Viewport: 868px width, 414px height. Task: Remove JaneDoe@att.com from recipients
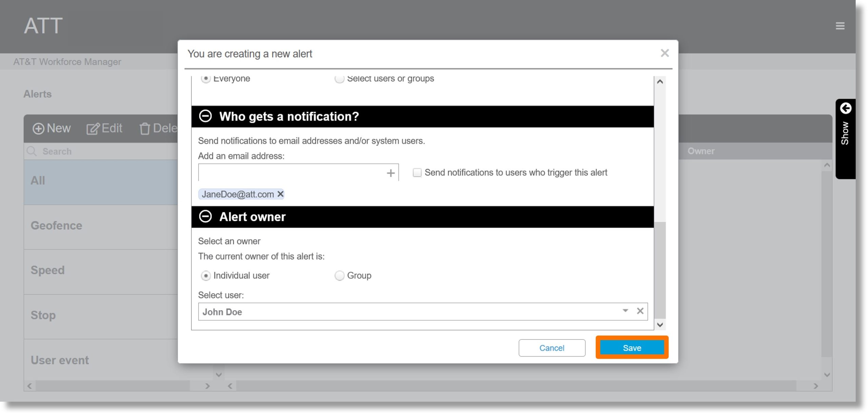pos(280,194)
